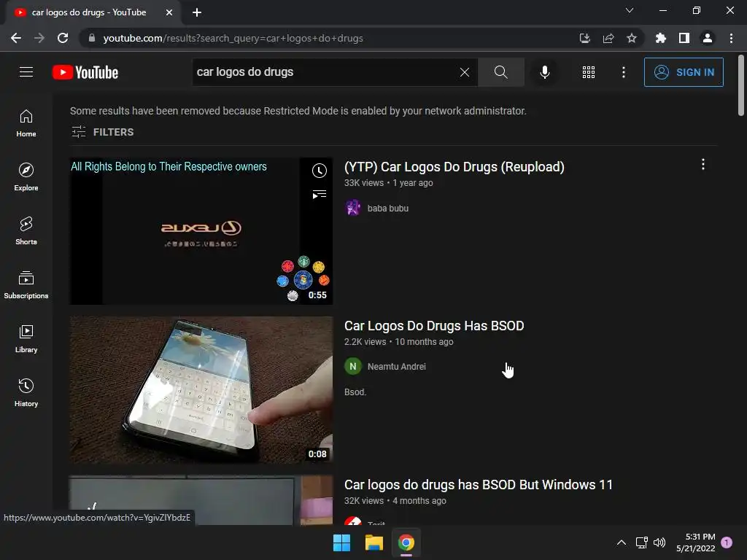Open the baba bubu channel avatar

(352, 208)
